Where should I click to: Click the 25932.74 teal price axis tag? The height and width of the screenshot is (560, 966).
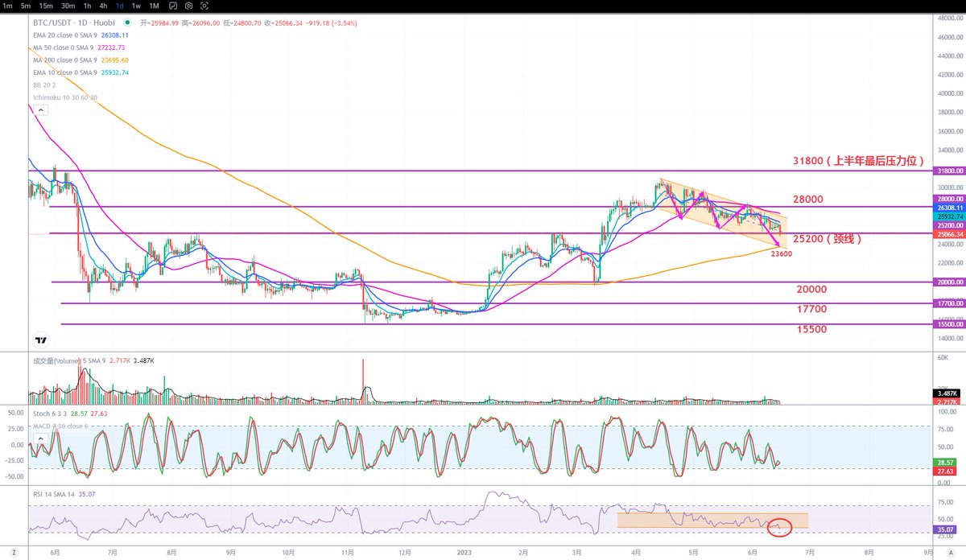pos(948,216)
